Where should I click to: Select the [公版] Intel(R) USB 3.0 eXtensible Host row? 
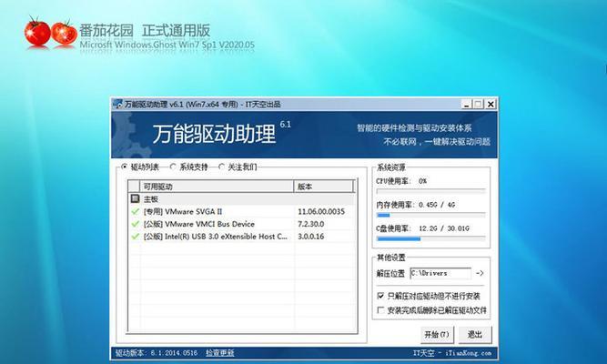point(241,237)
